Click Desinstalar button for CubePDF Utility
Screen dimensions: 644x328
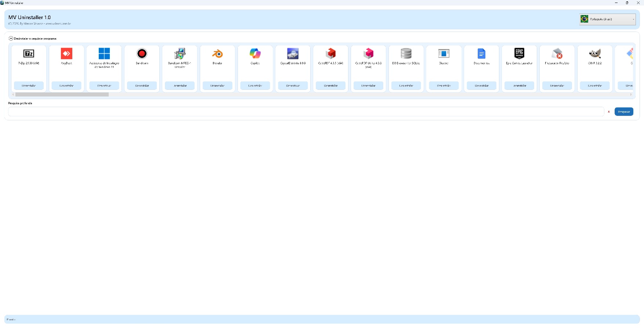point(368,85)
